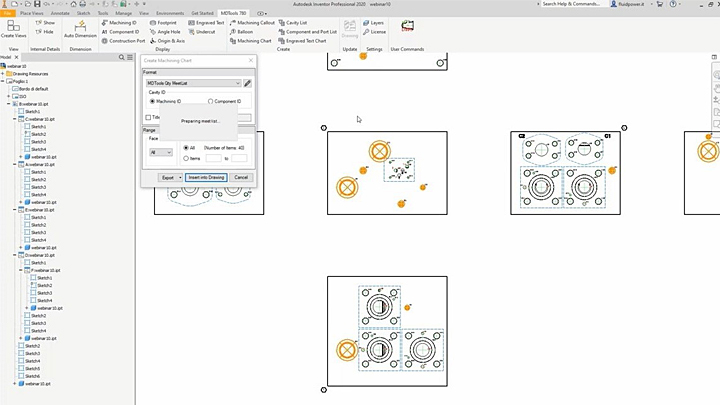Switch to the Sketch ribbon tab
The image size is (720, 405).
click(x=84, y=13)
